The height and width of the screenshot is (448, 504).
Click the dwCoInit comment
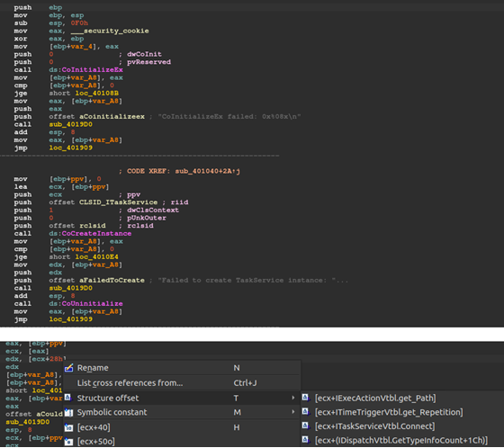click(x=144, y=54)
